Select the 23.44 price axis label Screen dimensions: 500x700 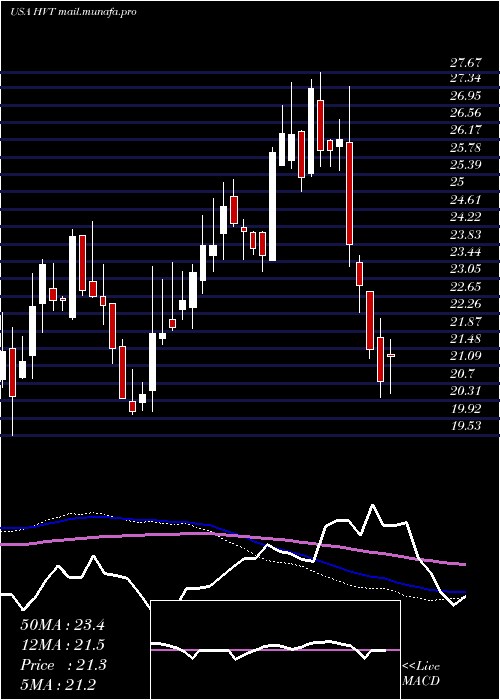point(465,252)
